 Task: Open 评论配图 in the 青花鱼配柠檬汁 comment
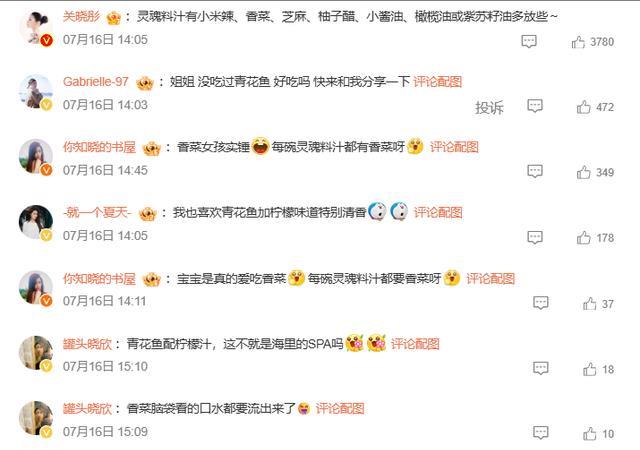click(415, 344)
